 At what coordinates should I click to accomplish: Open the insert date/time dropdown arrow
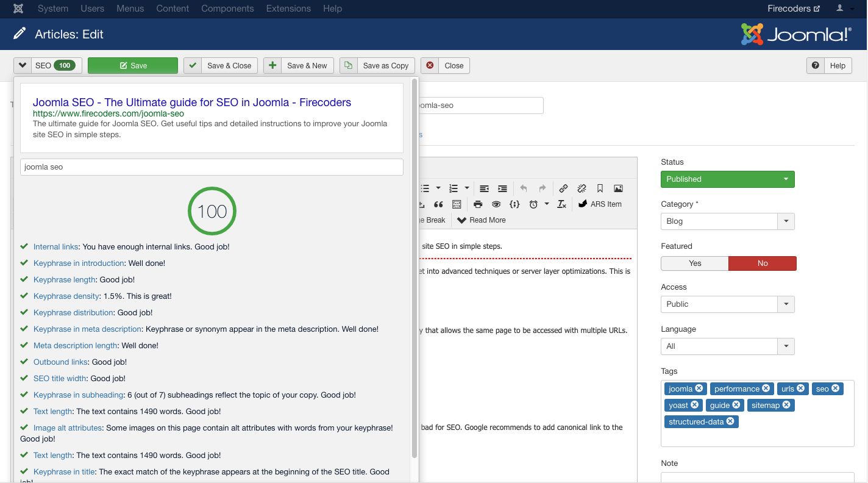click(x=547, y=204)
